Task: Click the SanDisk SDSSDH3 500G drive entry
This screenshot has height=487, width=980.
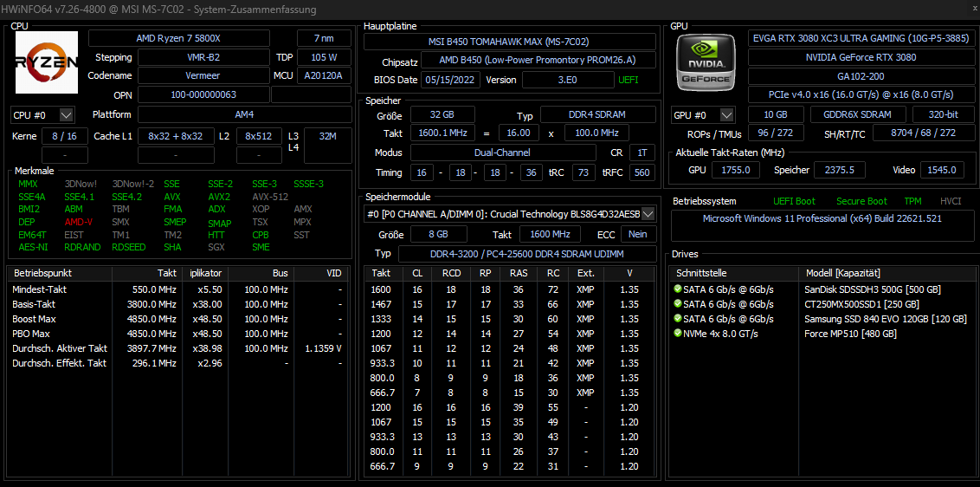Action: [873, 289]
